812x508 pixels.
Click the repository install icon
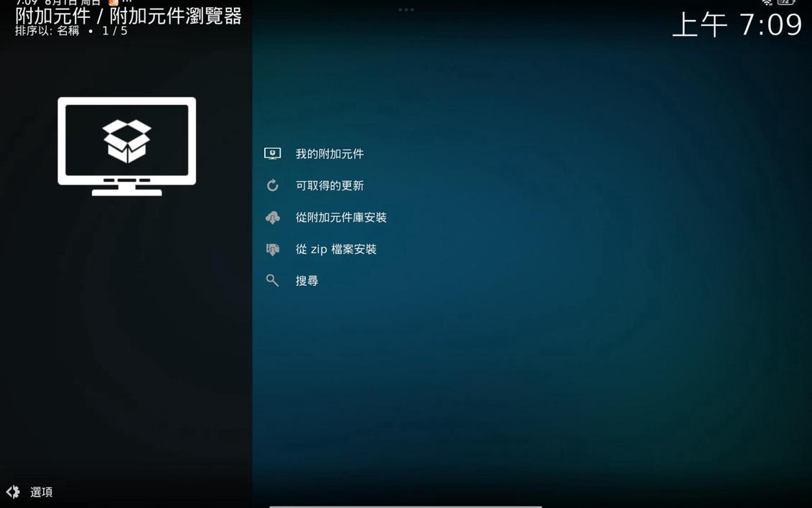pos(272,217)
